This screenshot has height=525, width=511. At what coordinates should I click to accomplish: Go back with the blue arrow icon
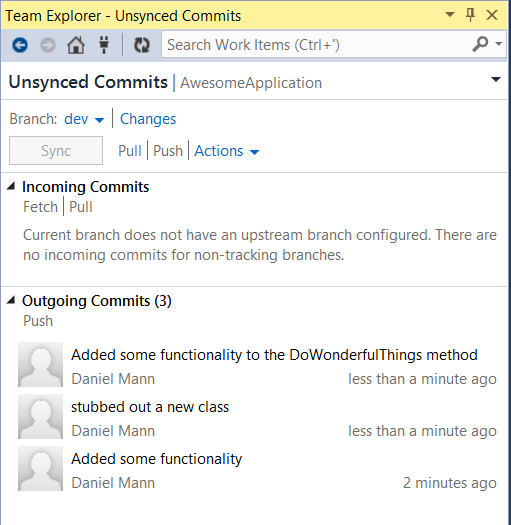point(20,45)
